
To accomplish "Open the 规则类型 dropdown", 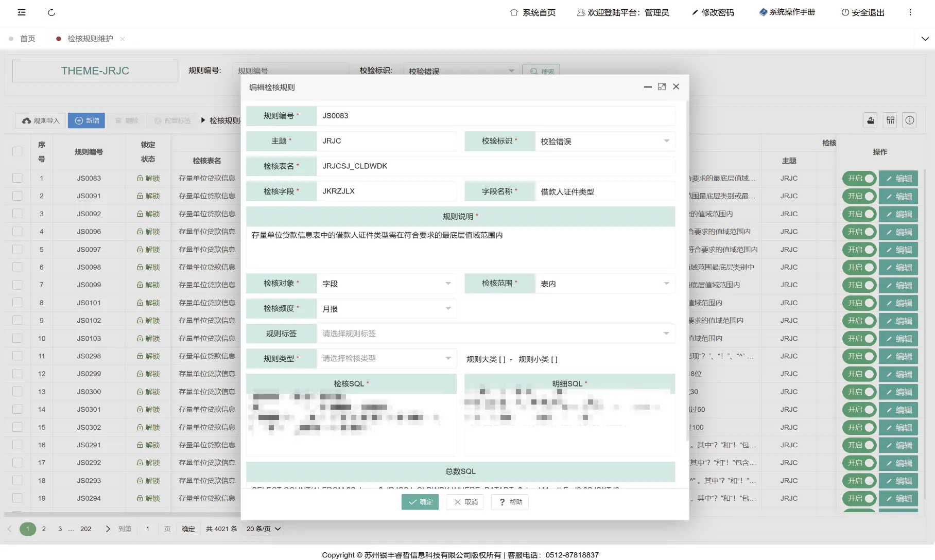I will (386, 359).
